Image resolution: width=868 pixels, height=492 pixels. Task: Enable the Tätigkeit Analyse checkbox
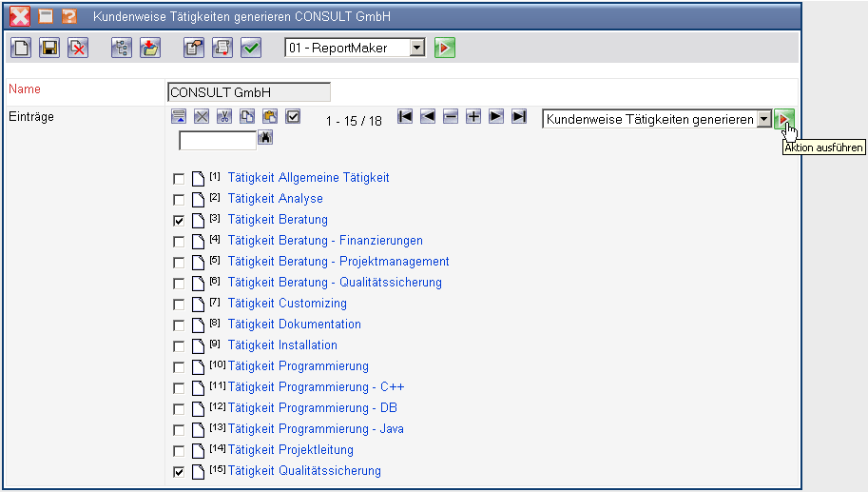click(179, 200)
